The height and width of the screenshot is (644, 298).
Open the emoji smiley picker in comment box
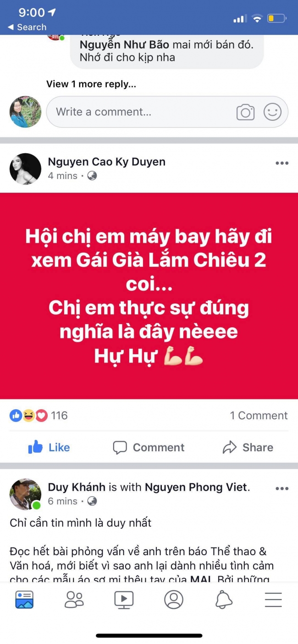pyautogui.click(x=272, y=112)
